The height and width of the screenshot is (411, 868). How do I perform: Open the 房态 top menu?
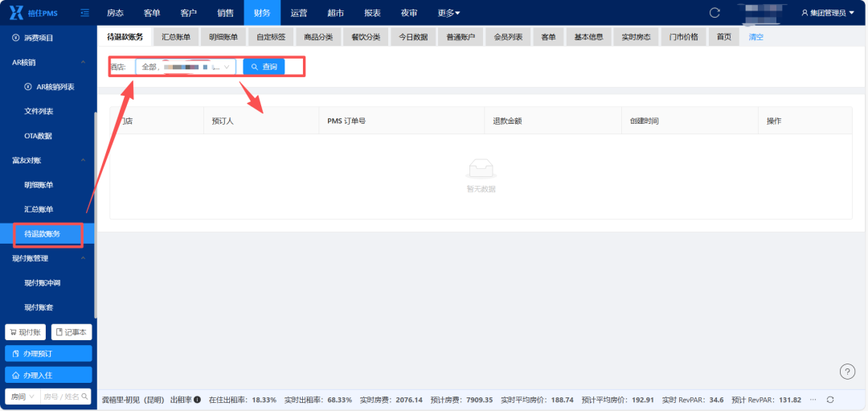point(115,12)
